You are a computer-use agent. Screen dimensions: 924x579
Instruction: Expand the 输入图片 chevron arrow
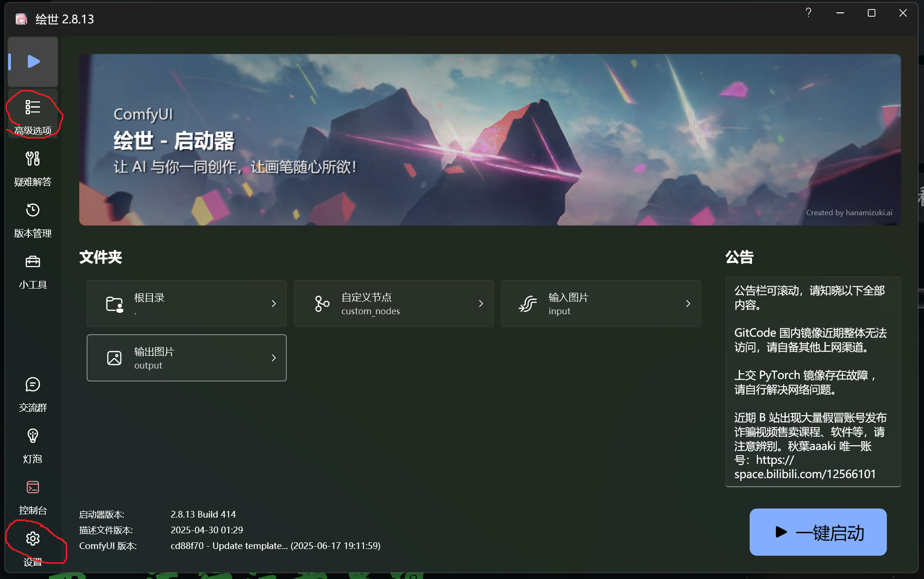(688, 304)
